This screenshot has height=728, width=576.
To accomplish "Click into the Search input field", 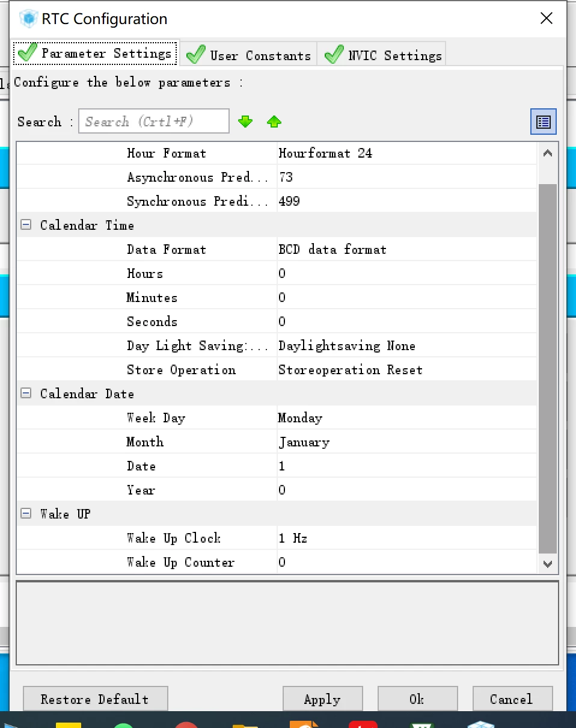I will [x=154, y=122].
